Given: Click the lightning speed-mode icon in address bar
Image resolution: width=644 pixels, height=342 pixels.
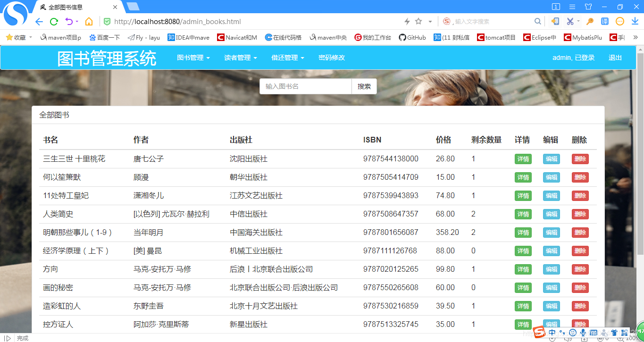Looking at the screenshot, I should click(407, 22).
